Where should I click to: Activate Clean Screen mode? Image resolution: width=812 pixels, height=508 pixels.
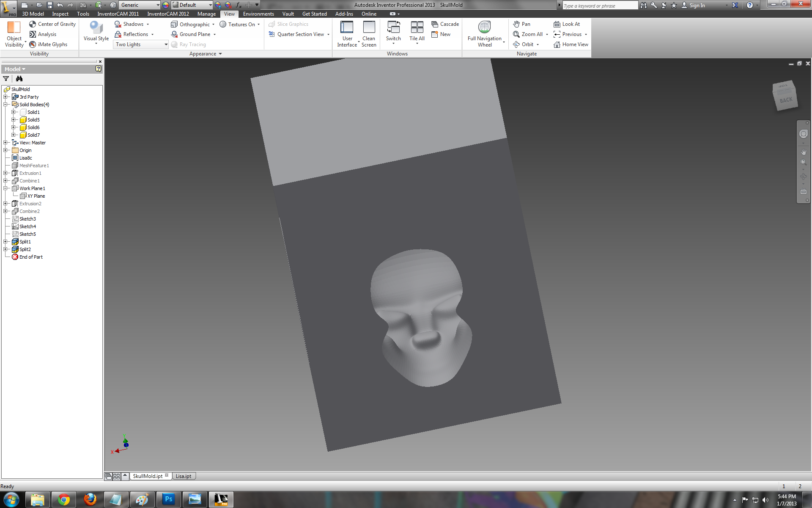tap(369, 34)
